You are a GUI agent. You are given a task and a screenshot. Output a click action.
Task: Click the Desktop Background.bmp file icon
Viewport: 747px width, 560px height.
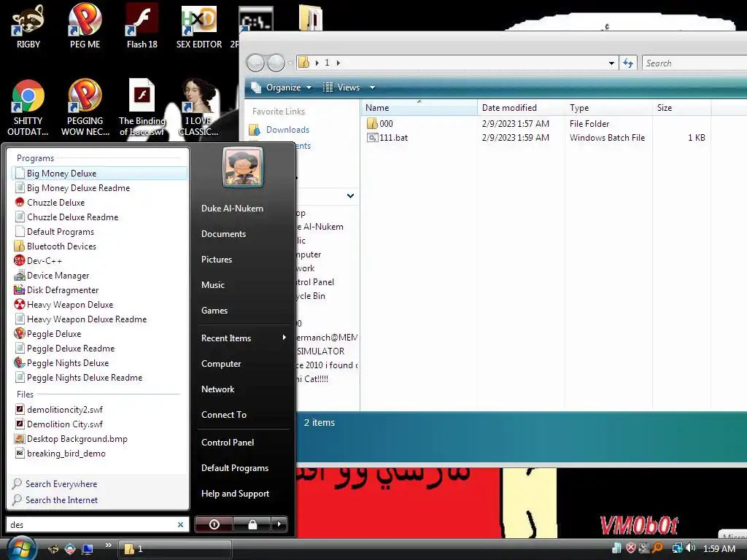click(20, 438)
